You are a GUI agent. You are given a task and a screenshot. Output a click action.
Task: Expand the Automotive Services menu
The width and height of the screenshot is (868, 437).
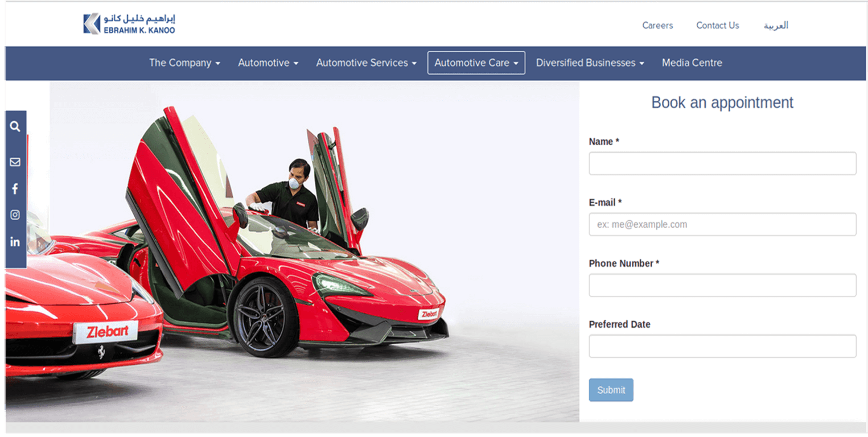(x=366, y=63)
